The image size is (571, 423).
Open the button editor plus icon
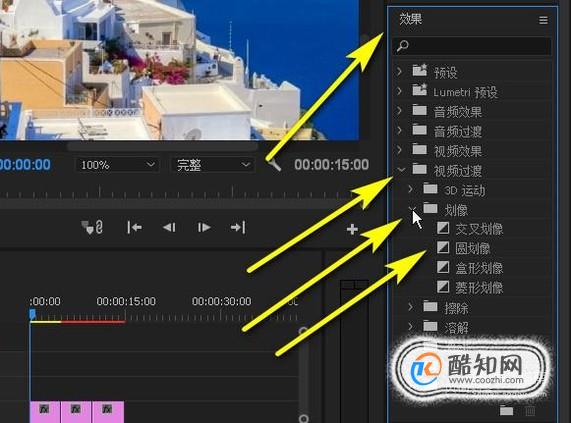[352, 229]
